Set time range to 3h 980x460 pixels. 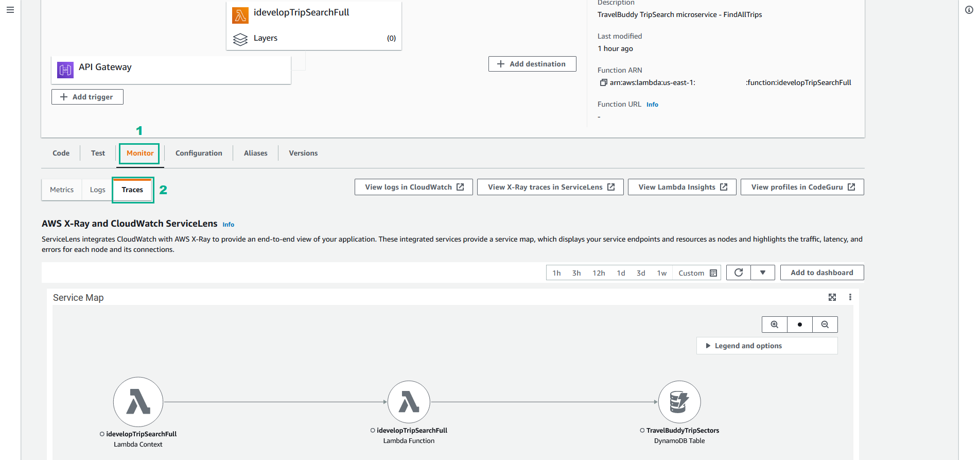[x=576, y=273]
